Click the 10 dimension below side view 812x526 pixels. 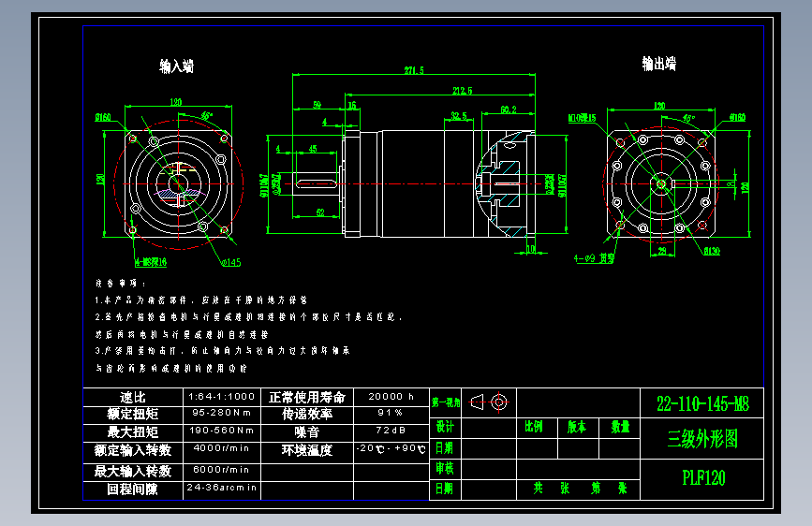point(530,249)
